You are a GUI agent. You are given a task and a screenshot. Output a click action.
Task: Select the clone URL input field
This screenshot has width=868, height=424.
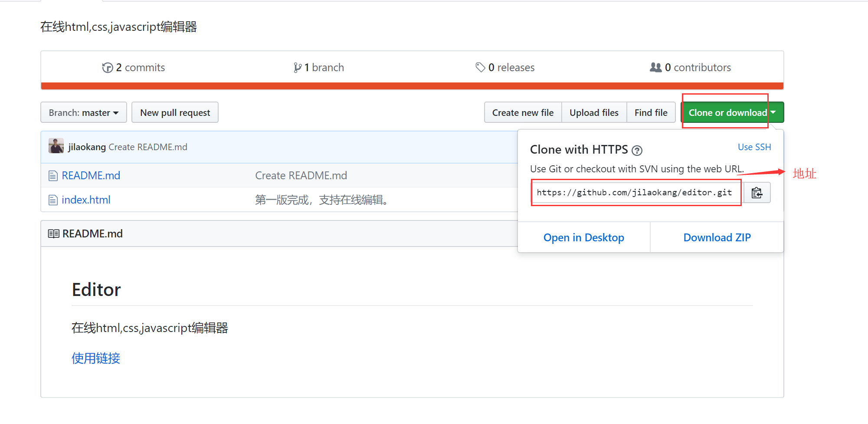pos(637,193)
